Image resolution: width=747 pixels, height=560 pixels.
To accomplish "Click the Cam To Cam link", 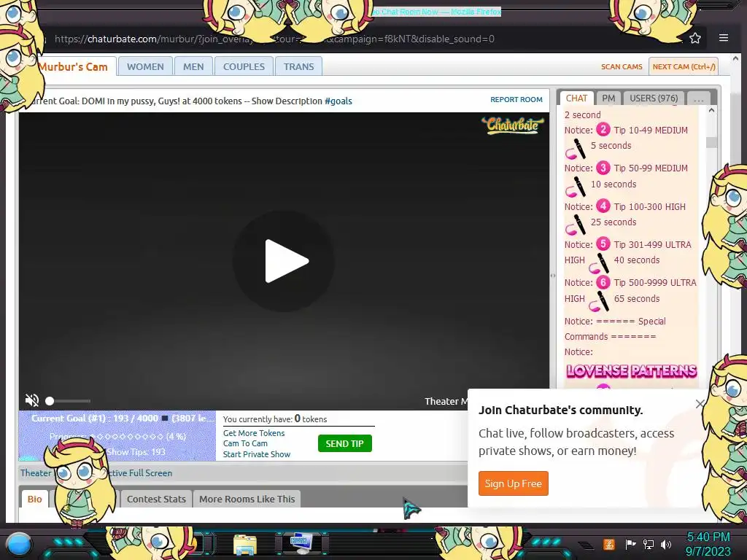I will coord(245,443).
